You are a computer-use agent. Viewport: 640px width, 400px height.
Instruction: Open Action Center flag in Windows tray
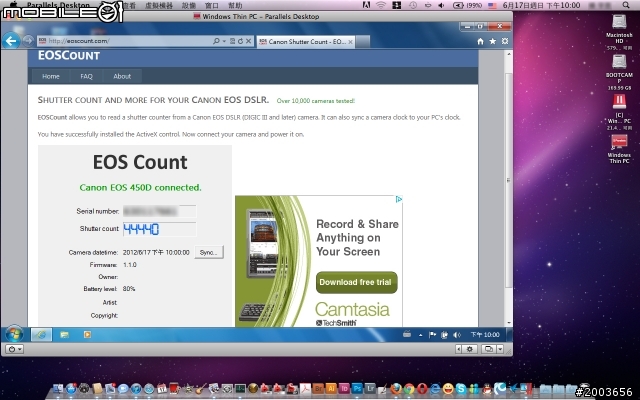[432, 335]
